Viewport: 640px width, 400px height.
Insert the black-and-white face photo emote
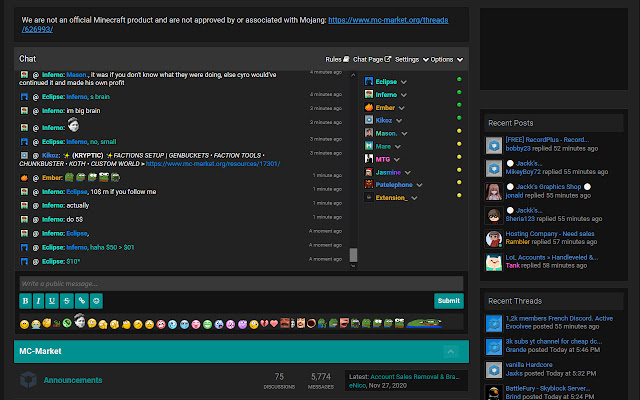80,320
